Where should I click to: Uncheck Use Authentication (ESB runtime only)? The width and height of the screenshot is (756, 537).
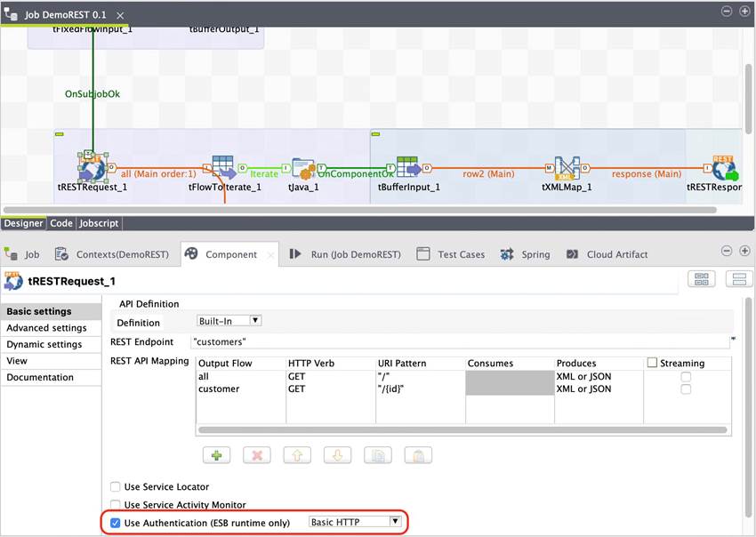[115, 523]
